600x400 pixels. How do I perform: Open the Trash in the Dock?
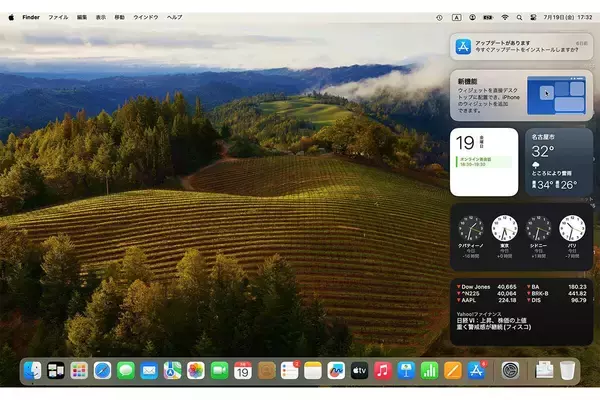point(567,371)
